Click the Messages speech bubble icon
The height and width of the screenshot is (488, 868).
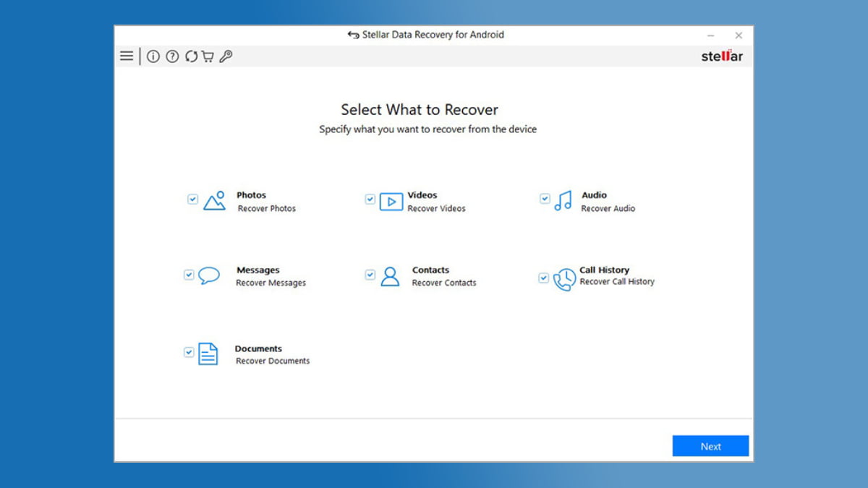209,275
